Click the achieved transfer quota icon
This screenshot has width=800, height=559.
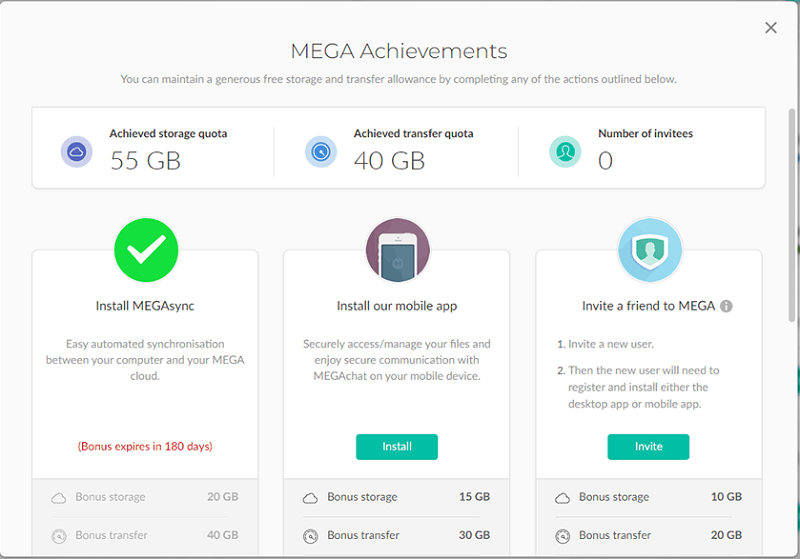[321, 151]
